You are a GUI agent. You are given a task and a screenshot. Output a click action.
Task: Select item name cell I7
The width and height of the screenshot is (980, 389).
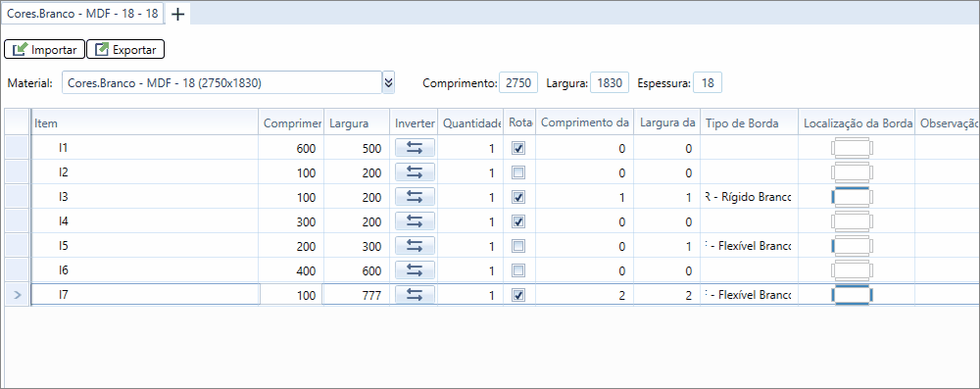click(x=144, y=295)
